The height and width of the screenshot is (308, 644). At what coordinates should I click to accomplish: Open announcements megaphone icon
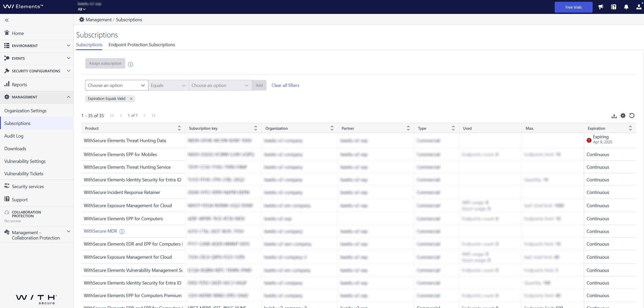pyautogui.click(x=601, y=7)
